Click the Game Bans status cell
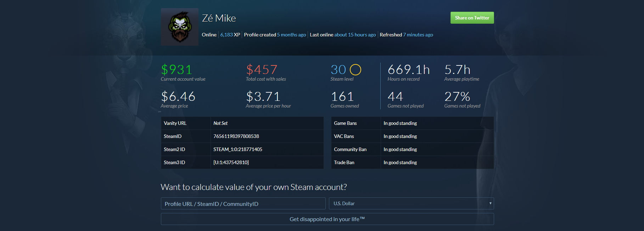644x231 pixels. pyautogui.click(x=437, y=123)
